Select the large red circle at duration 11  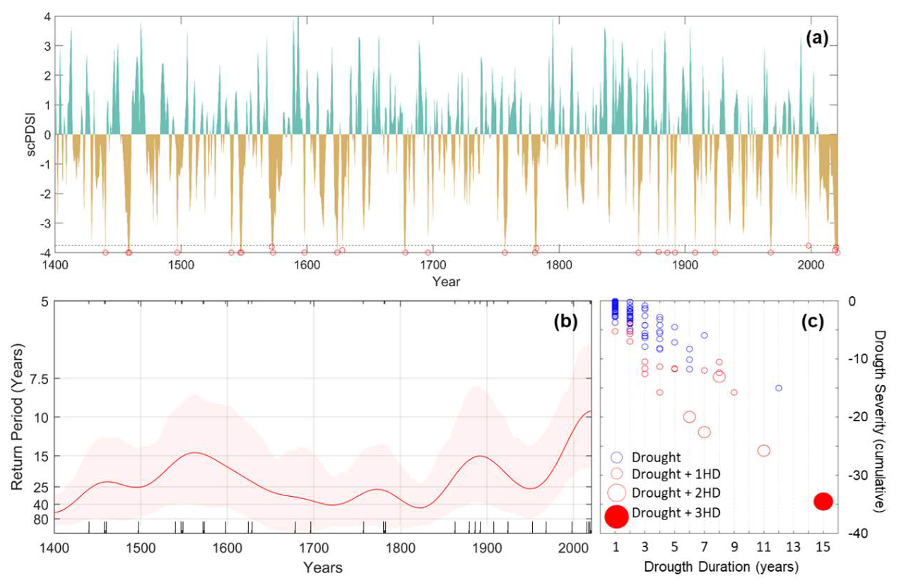(x=763, y=450)
